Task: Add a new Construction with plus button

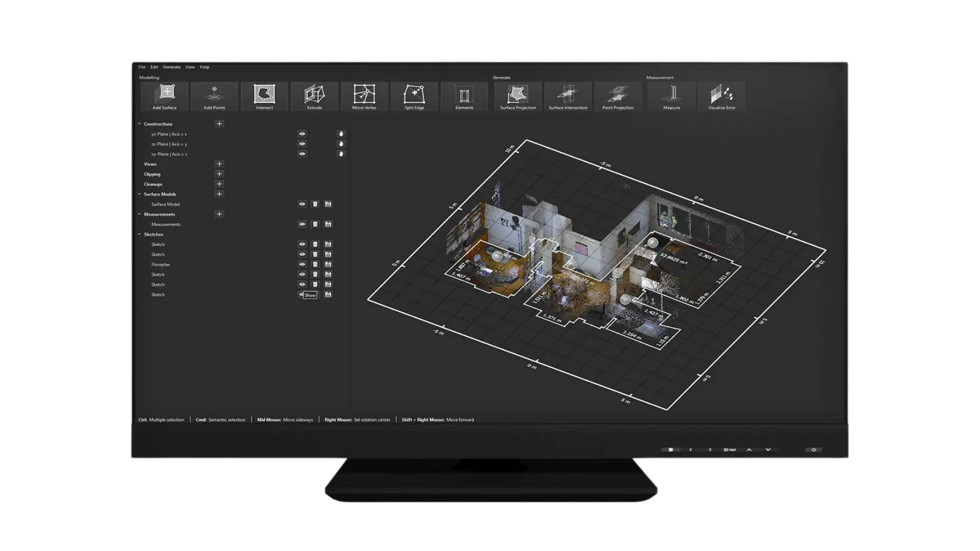Action: click(x=219, y=123)
